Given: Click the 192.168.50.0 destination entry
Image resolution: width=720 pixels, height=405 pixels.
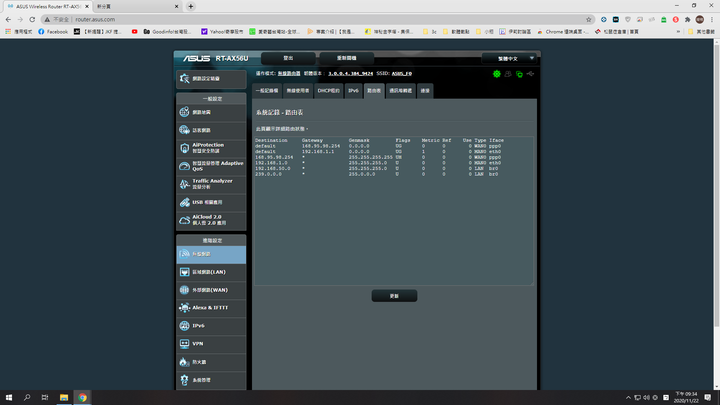Looking at the screenshot, I should tap(273, 169).
